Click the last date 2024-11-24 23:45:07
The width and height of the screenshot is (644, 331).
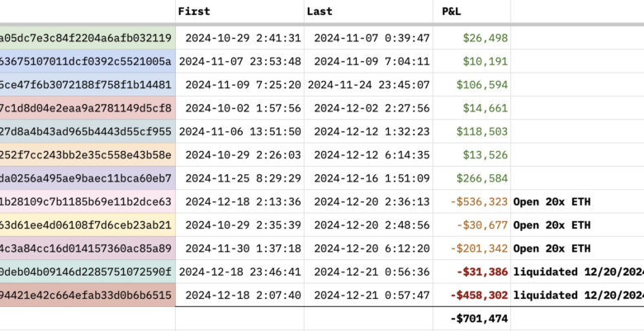coord(368,85)
